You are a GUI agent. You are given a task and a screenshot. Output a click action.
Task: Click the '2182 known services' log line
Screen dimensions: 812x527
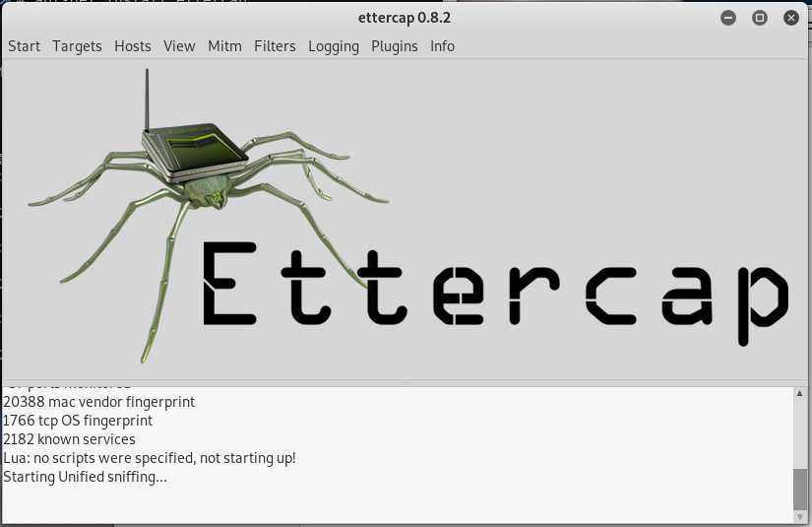69,439
